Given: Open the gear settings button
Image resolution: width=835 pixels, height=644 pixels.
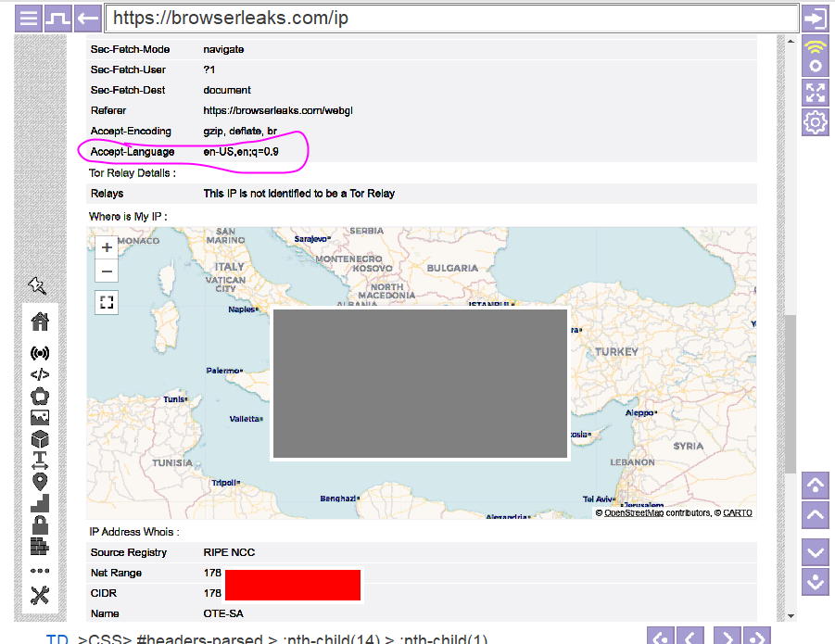Looking at the screenshot, I should point(816,121).
